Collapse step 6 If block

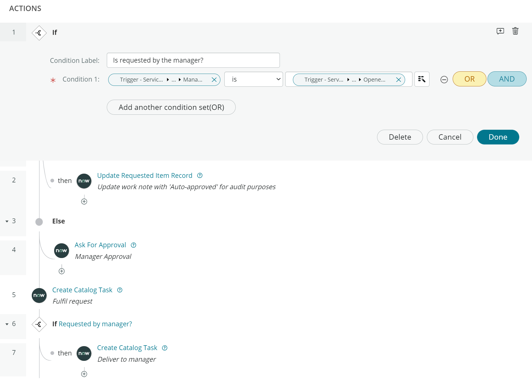coord(7,324)
